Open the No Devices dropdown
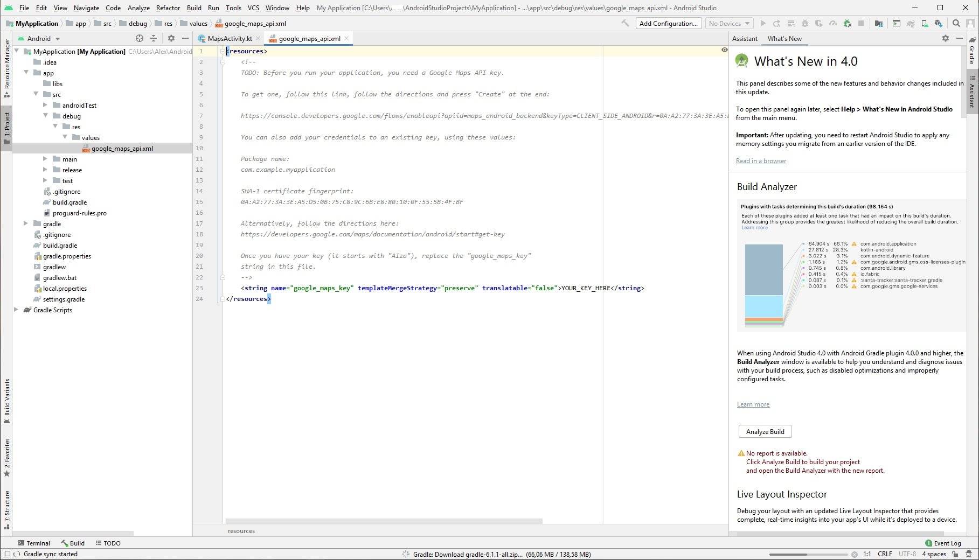The height and width of the screenshot is (560, 979). coord(729,23)
